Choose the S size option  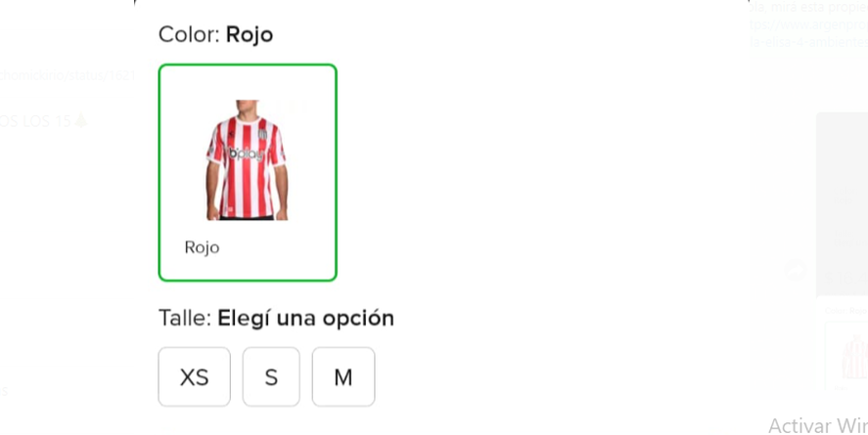coord(271,377)
